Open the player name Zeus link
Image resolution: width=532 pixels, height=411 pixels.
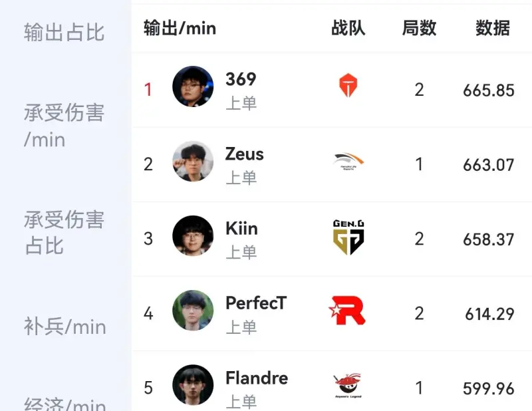tap(245, 154)
